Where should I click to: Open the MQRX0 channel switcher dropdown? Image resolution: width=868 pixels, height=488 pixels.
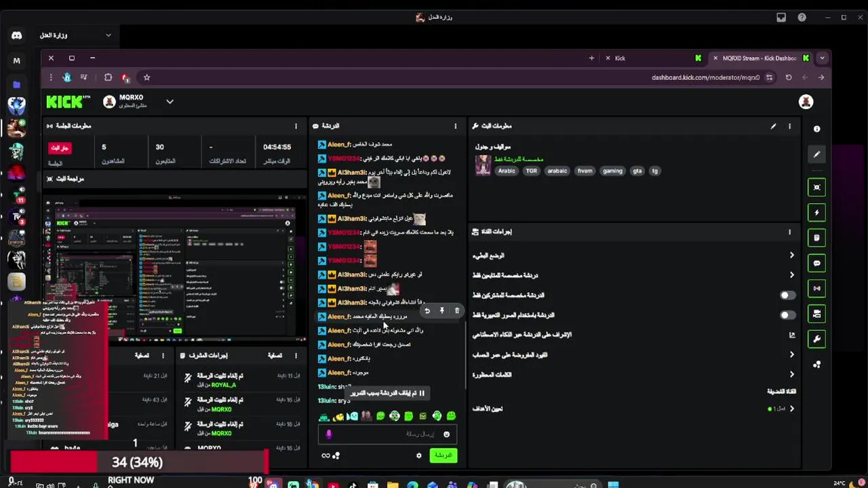(170, 102)
